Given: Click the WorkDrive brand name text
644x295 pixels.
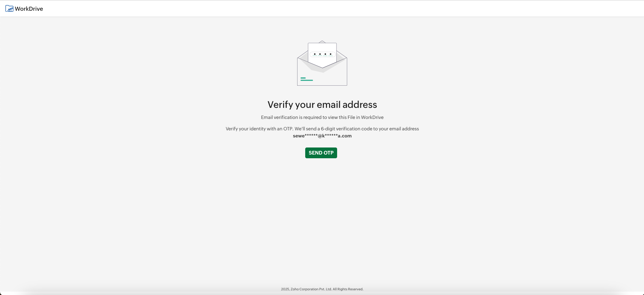Looking at the screenshot, I should point(29,9).
